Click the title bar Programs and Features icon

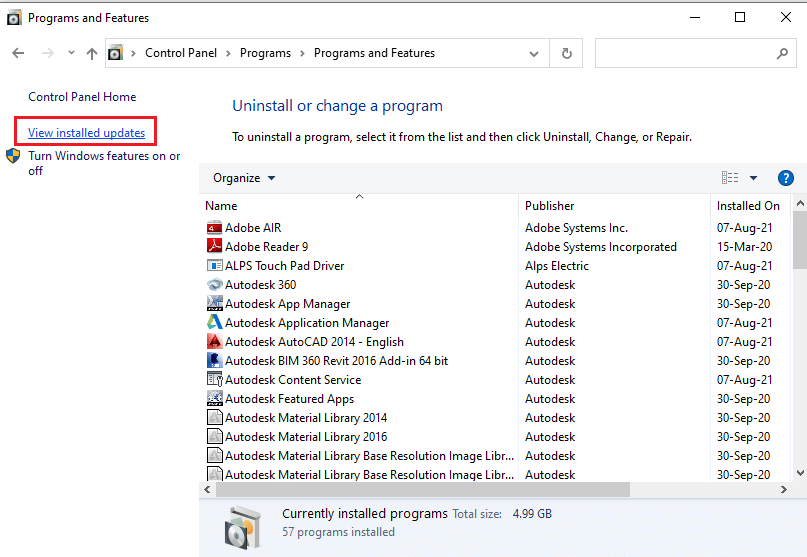click(x=14, y=18)
